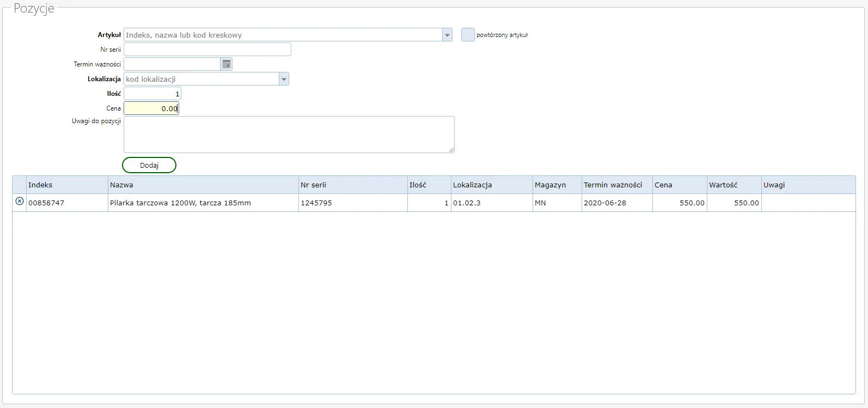Click the Uwagi column header
This screenshot has height=408, width=868.
[x=808, y=185]
